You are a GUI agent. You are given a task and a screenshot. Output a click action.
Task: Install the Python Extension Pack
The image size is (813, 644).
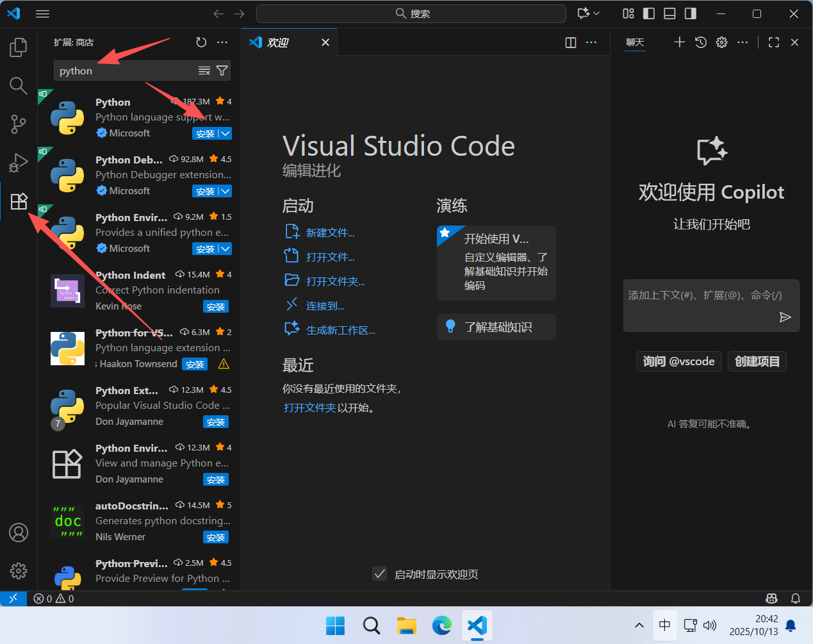tap(216, 422)
